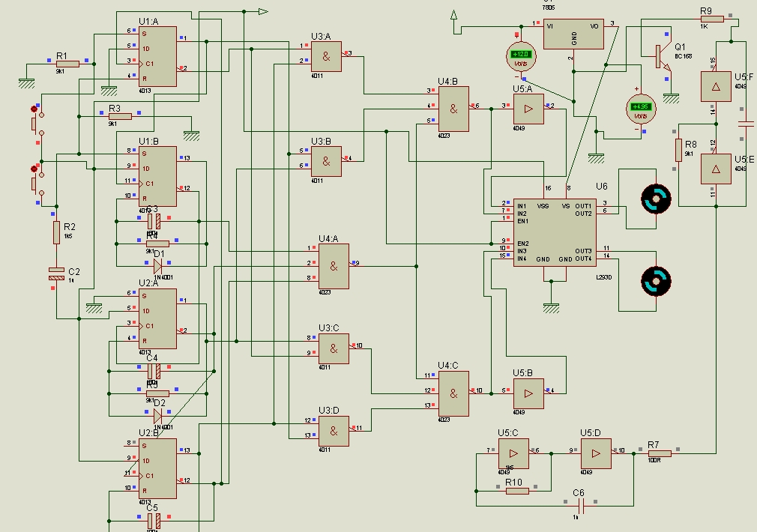This screenshot has width=757, height=532.
Task: Select the U1:B 4013 flip-flop
Action: tap(157, 176)
